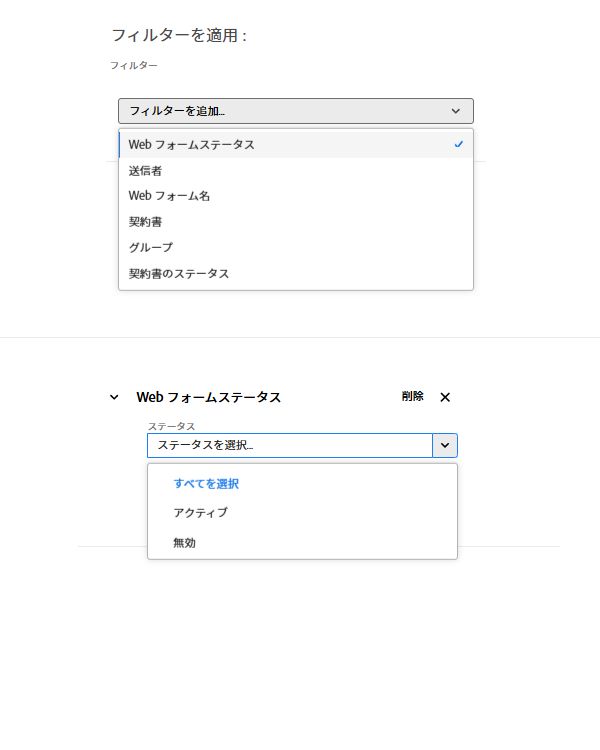The image size is (600, 750).
Task: Click the 削除 link
Action: 412,397
